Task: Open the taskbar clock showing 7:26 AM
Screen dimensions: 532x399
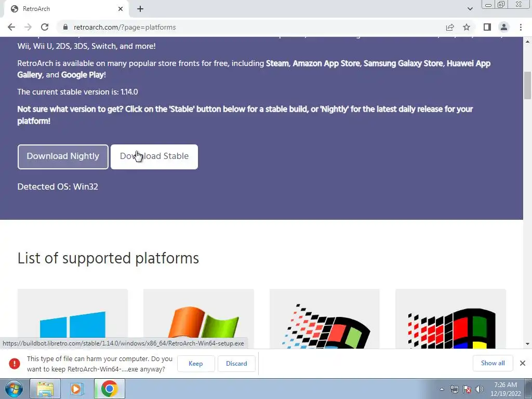Action: pyautogui.click(x=506, y=389)
